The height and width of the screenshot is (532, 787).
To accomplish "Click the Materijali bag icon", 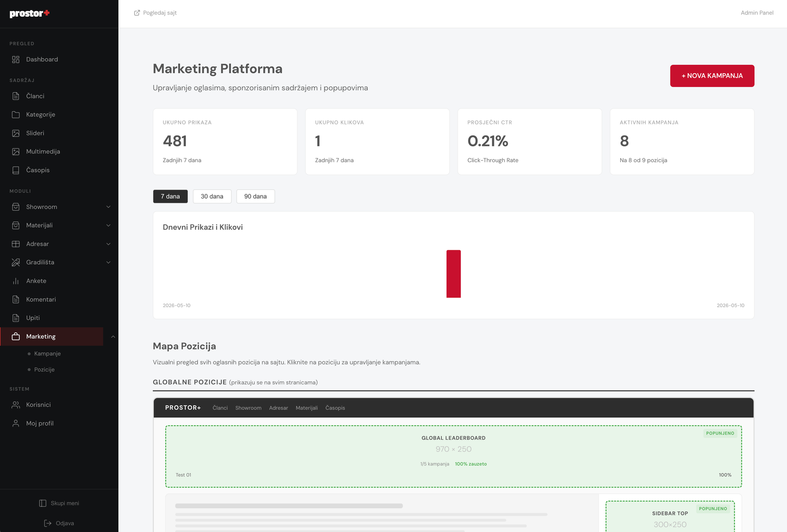I will click(x=16, y=225).
